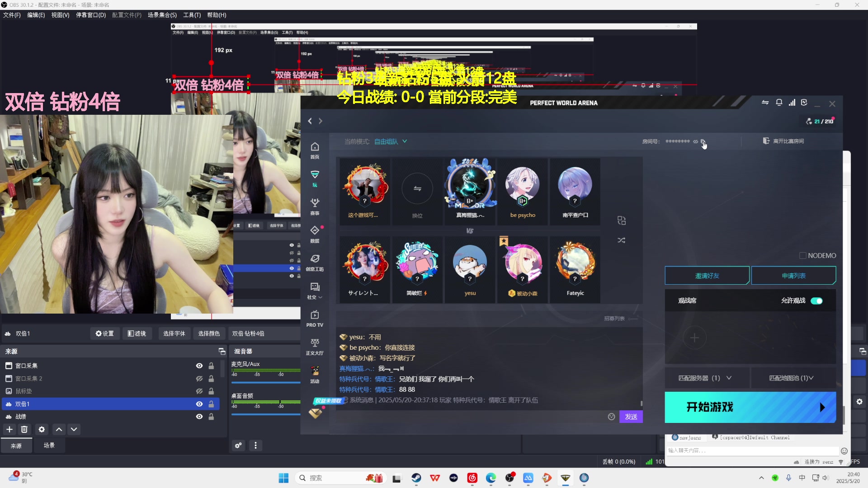Click the 发送 send button
Image resolution: width=868 pixels, height=488 pixels.
point(631,417)
